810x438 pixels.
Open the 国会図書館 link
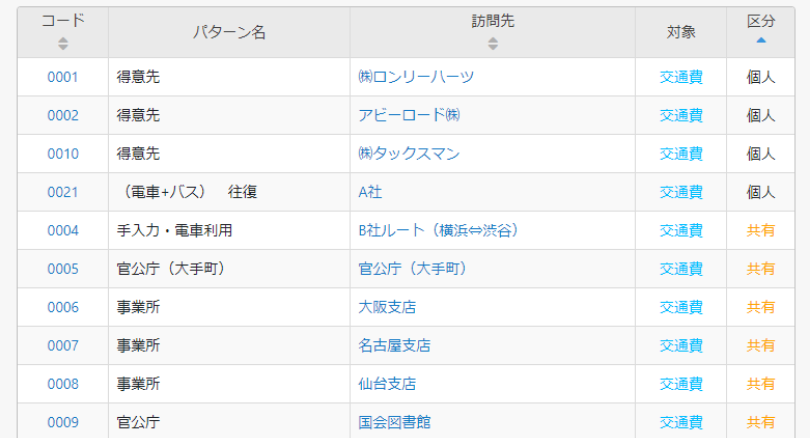point(394,422)
